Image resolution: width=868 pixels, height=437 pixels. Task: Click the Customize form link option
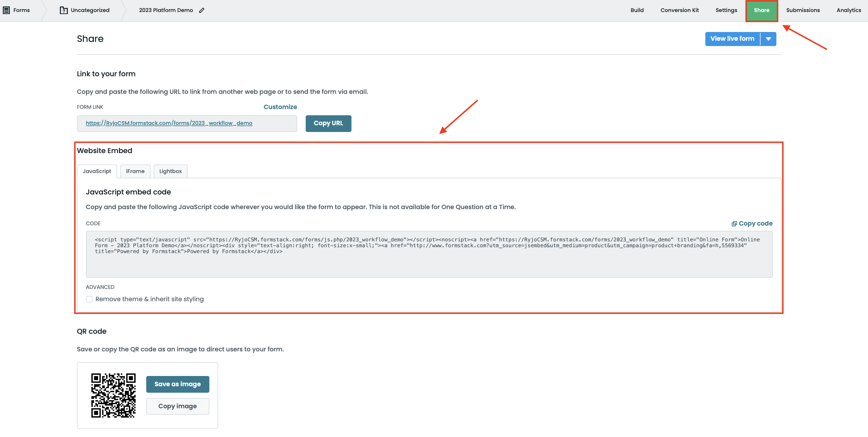(280, 107)
